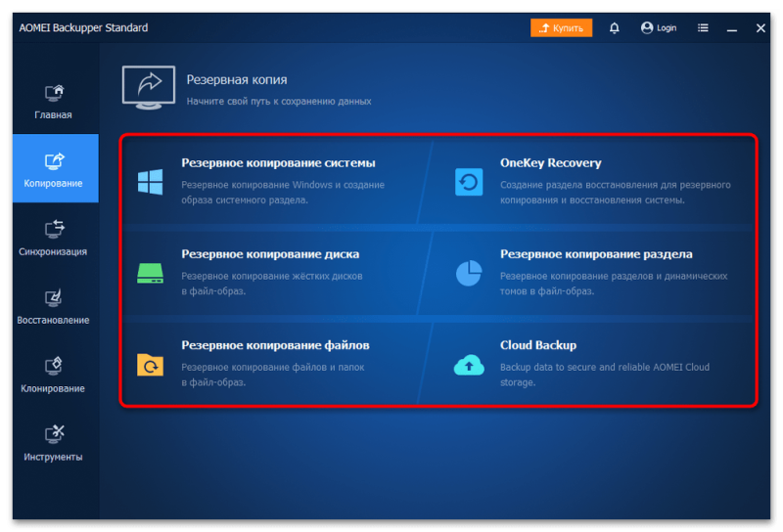Click description 'Резервное копирование файлов и папок'
Image resolution: width=783 pixels, height=532 pixels.
coord(273,368)
